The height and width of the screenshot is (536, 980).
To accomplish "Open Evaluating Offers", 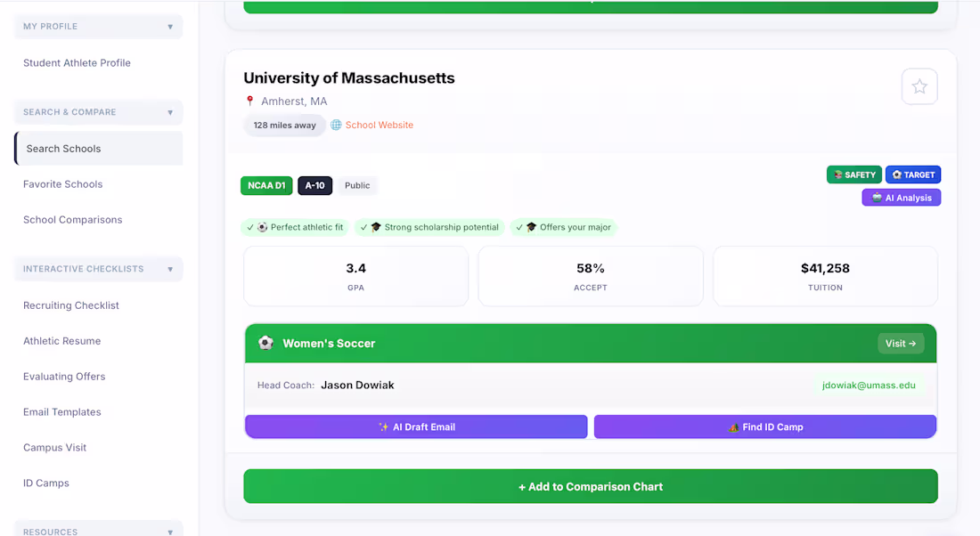I will click(x=64, y=377).
